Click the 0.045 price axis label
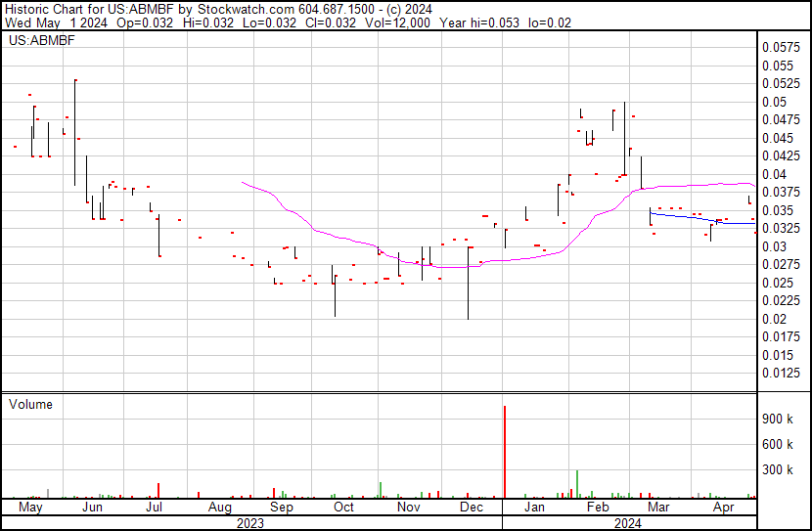The image size is (812, 531). click(x=778, y=138)
